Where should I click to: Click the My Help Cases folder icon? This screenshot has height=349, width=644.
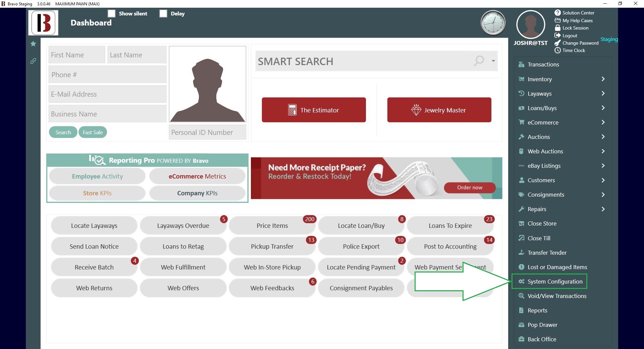tap(557, 20)
